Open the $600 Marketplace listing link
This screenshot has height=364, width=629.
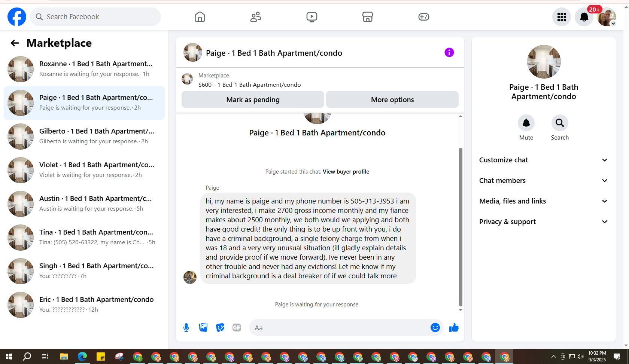click(x=250, y=85)
